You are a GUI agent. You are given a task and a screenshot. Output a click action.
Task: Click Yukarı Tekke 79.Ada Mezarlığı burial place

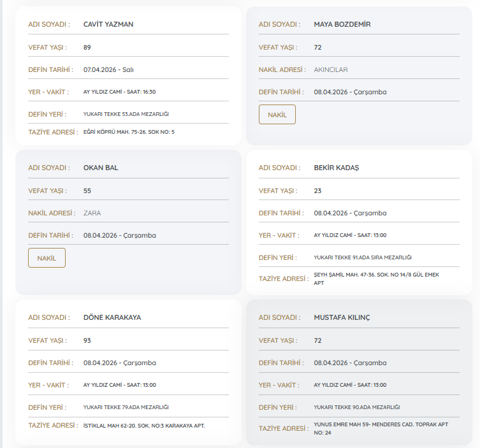coord(126,407)
